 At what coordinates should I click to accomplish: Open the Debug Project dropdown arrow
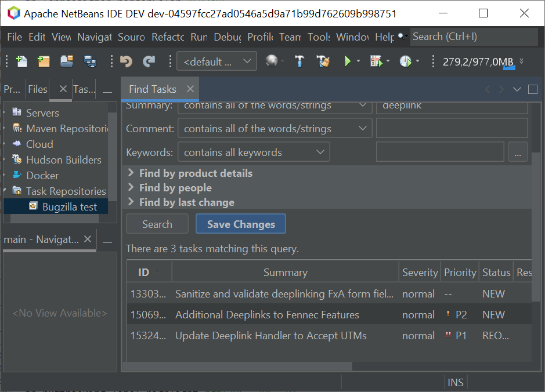point(388,61)
